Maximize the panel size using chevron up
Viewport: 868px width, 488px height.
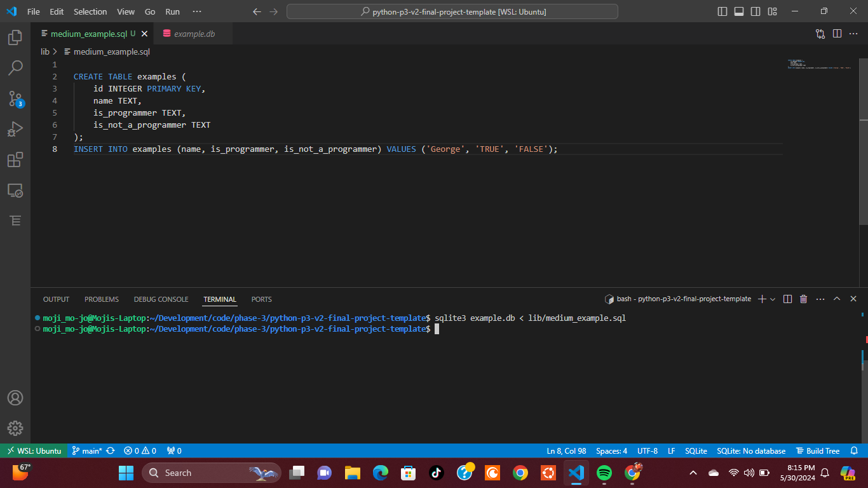(x=837, y=299)
